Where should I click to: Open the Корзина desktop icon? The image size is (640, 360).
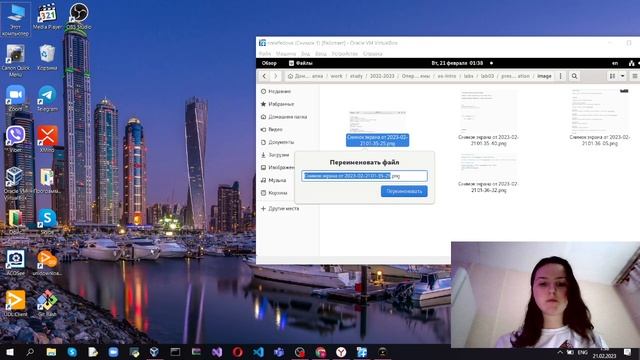click(47, 58)
